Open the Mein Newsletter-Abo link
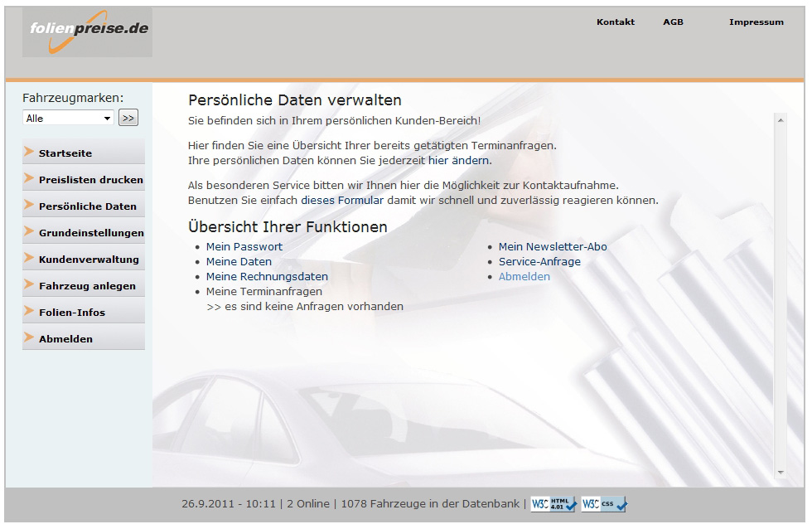Image resolution: width=812 pixels, height=529 pixels. [x=553, y=247]
